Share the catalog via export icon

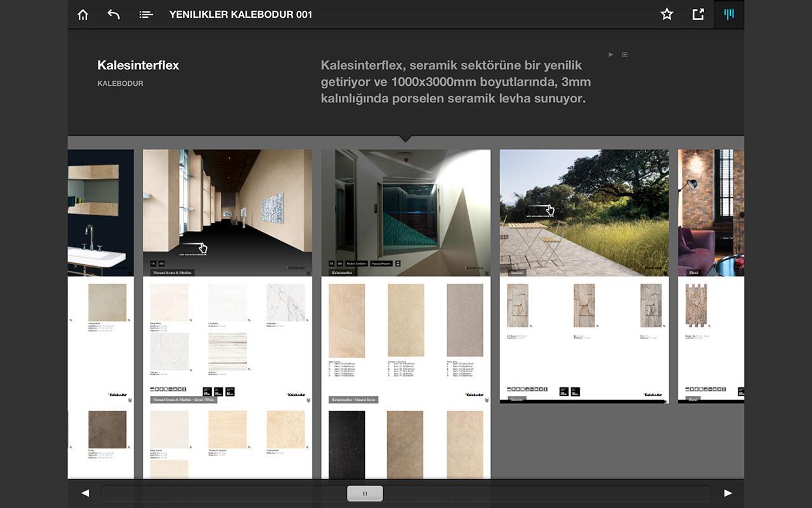[698, 14]
